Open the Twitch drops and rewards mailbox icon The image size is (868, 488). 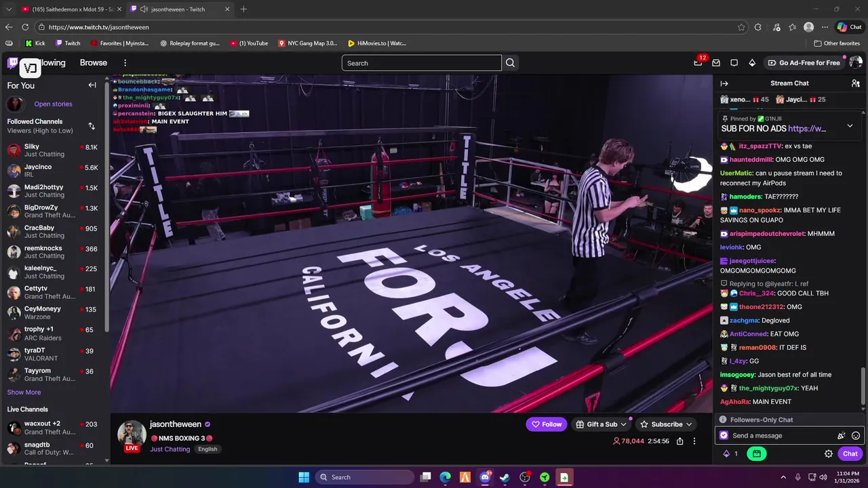(716, 62)
